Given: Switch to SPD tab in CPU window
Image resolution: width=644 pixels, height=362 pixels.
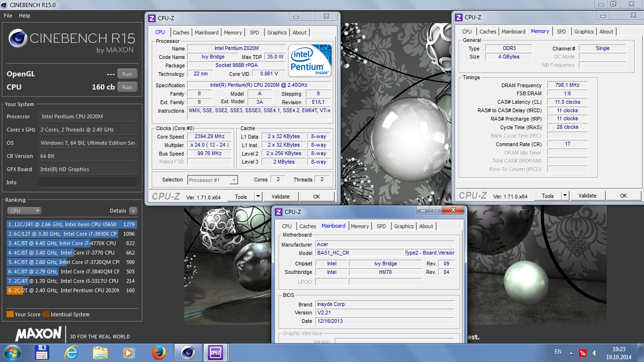Looking at the screenshot, I should click(255, 33).
